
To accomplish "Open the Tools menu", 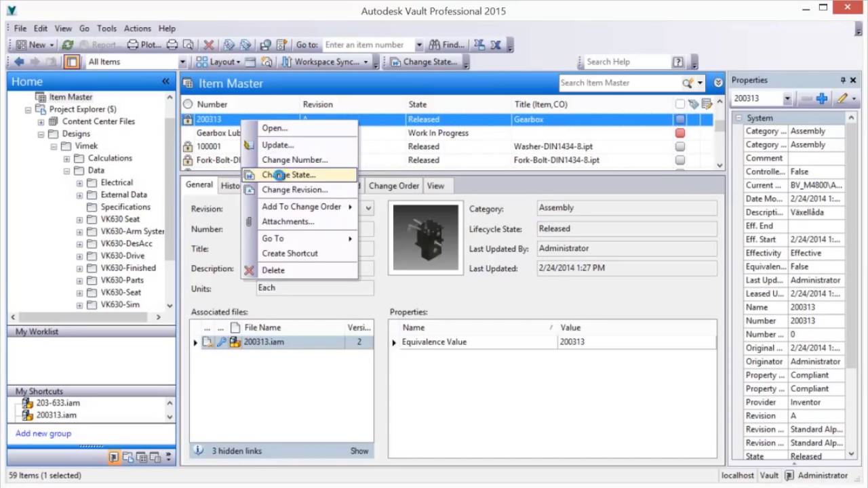I will pos(106,28).
